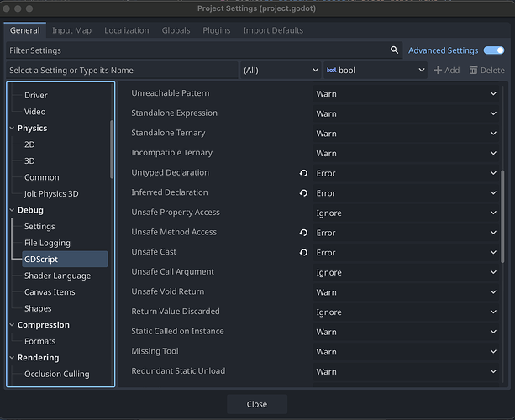Toggle the Advanced Settings switch
This screenshot has width=515, height=420.
494,50
